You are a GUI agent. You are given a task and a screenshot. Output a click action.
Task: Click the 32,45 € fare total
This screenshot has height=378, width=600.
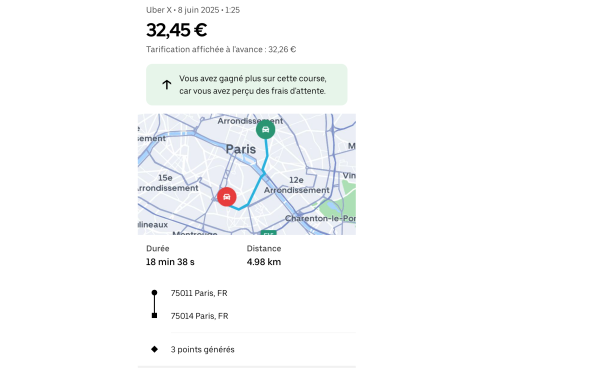(177, 30)
